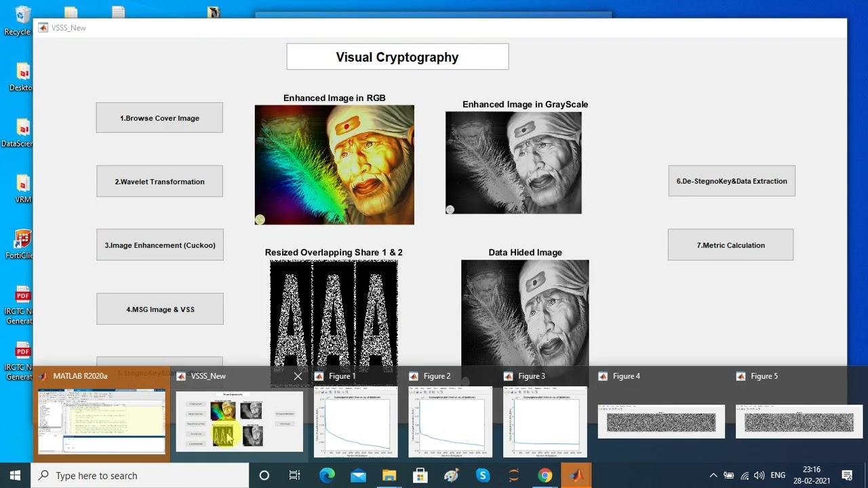
Task: Open the Mail app icon
Action: [358, 475]
